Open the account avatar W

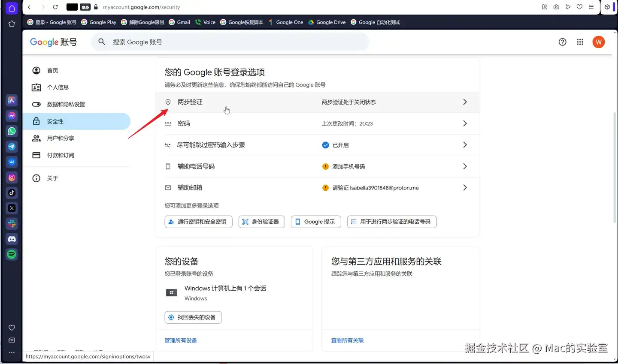(598, 42)
